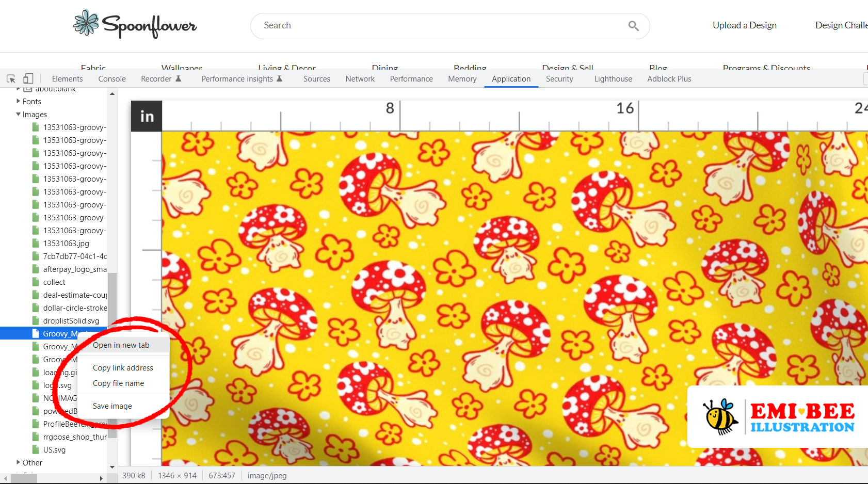
Task: Select afterpay_logo_sma resource
Action: coord(75,269)
